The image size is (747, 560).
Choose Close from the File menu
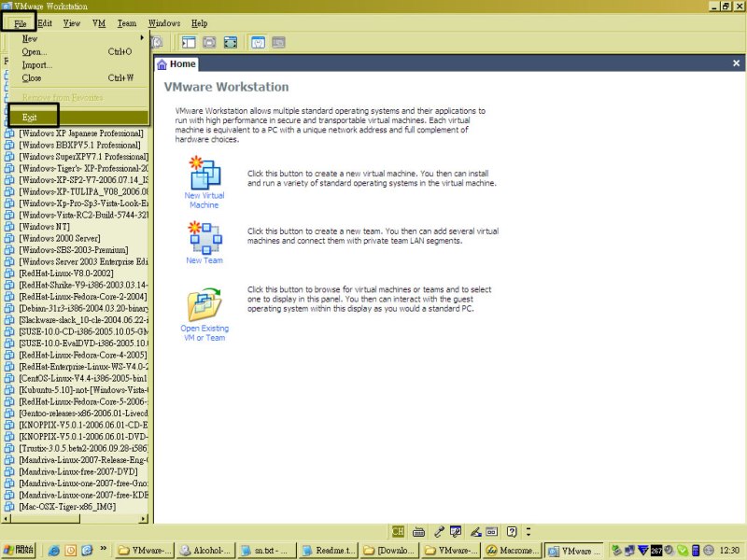click(x=79, y=77)
